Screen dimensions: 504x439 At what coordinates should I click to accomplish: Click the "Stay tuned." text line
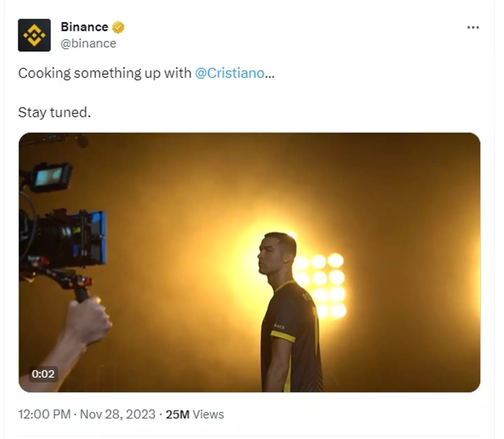(x=54, y=112)
